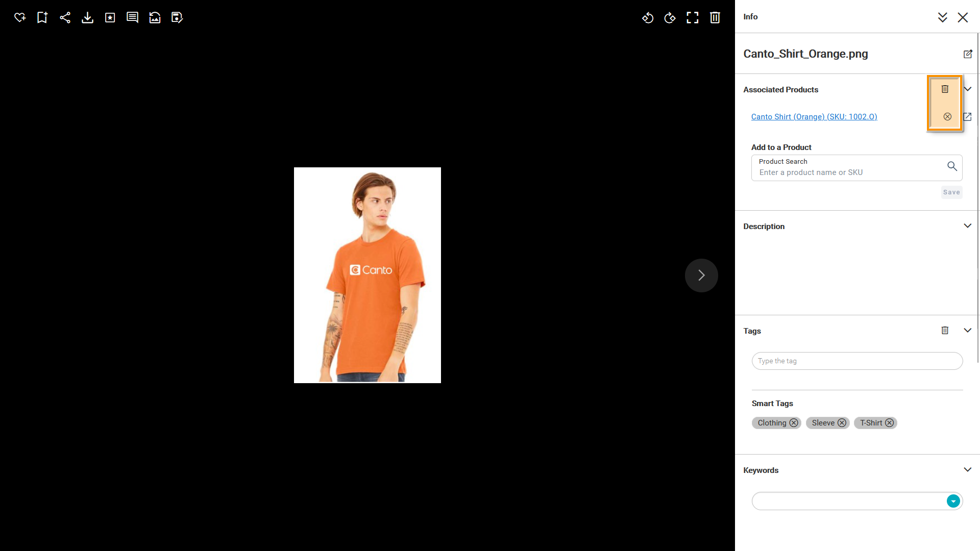Open the Canto Shirt (Orange) product link

[x=814, y=117]
